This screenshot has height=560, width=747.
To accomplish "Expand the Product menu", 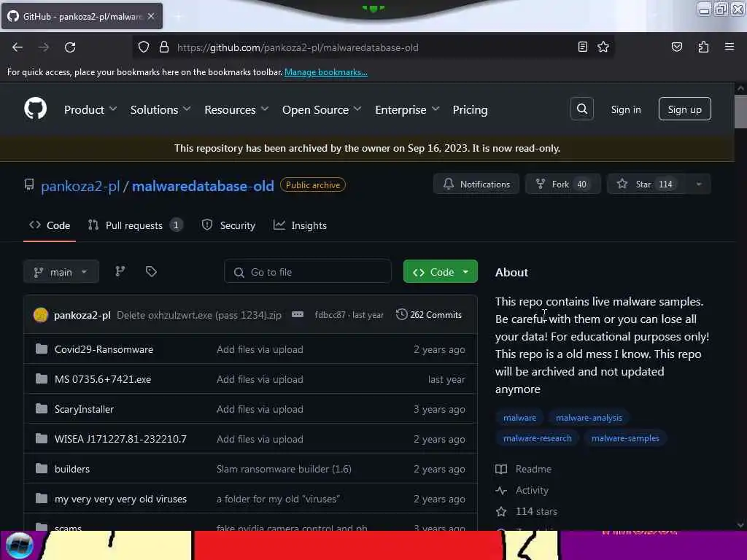I will point(90,109).
